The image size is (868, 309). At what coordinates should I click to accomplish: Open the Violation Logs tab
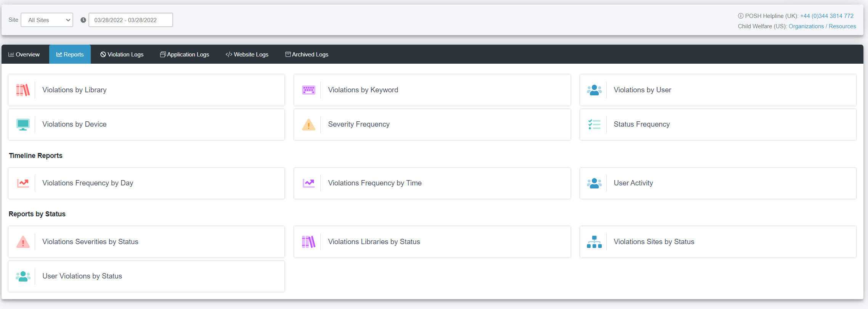[122, 54]
